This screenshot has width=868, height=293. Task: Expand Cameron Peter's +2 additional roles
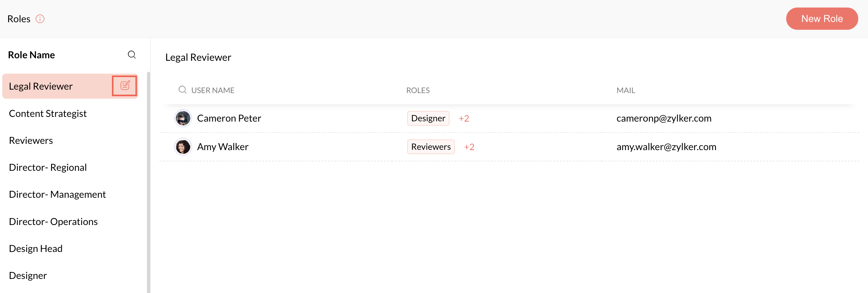(x=464, y=118)
